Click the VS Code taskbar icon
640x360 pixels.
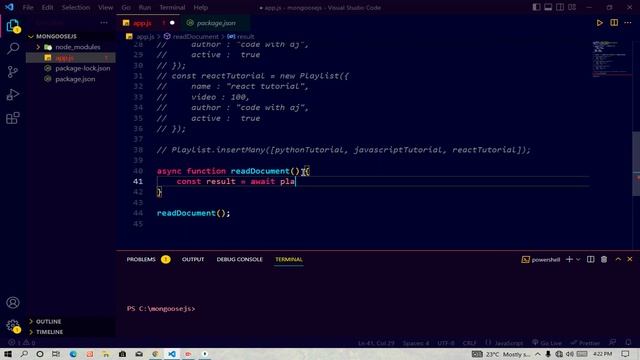[172, 354]
